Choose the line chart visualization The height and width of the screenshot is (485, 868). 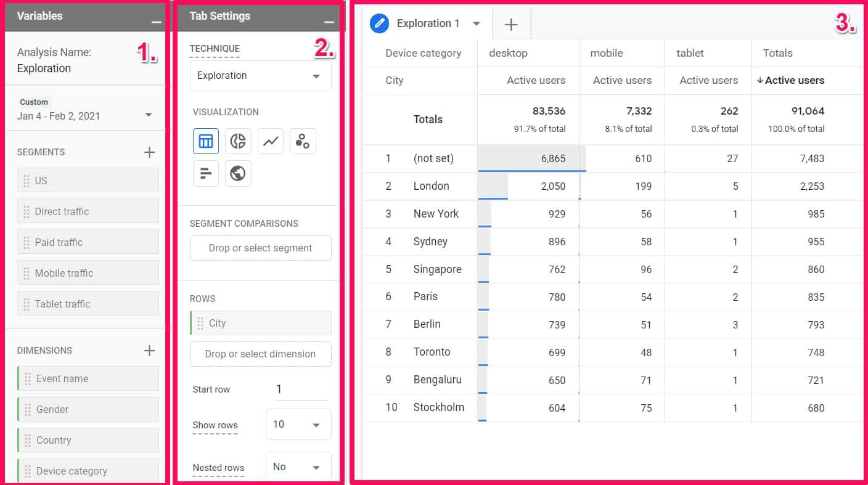[270, 141]
